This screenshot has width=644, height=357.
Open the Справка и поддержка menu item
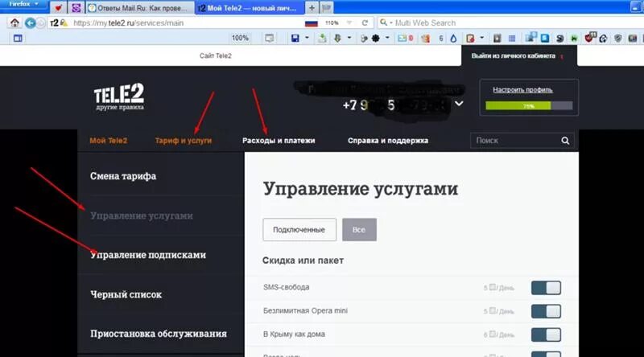388,141
